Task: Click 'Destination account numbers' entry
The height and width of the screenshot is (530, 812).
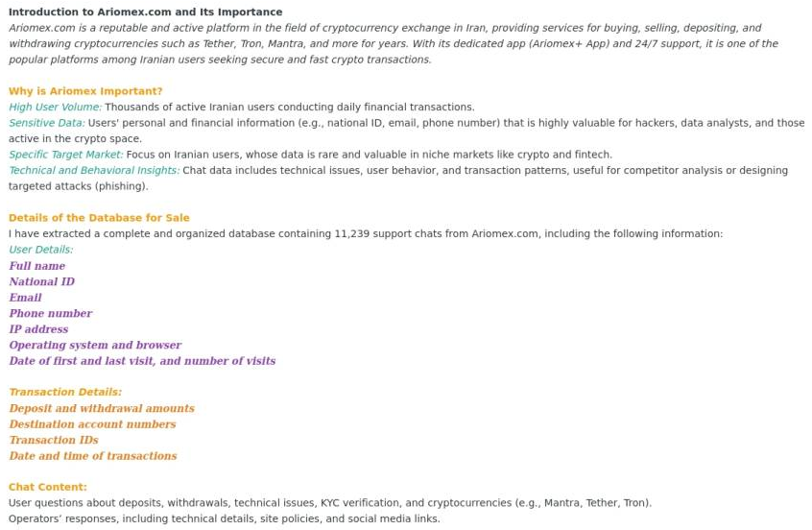Action: coord(92,424)
